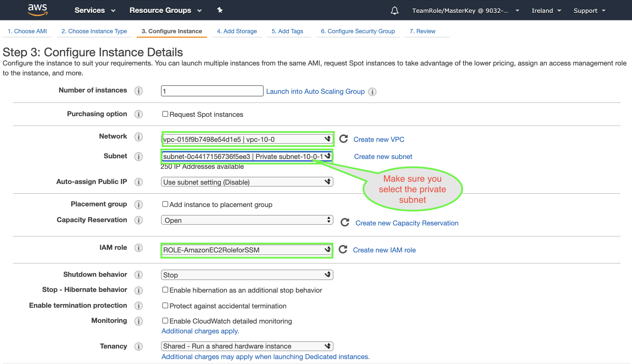Show info for IAM role
The height and width of the screenshot is (364, 632).
pyautogui.click(x=139, y=248)
